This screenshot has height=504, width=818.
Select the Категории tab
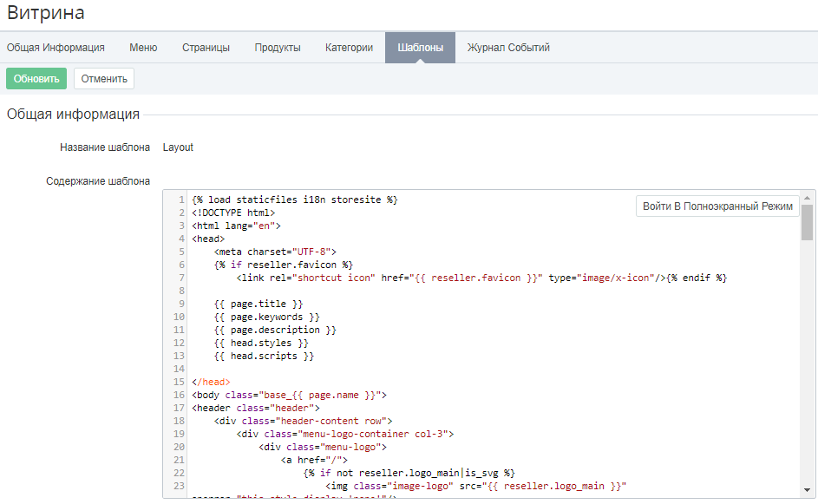tap(349, 48)
